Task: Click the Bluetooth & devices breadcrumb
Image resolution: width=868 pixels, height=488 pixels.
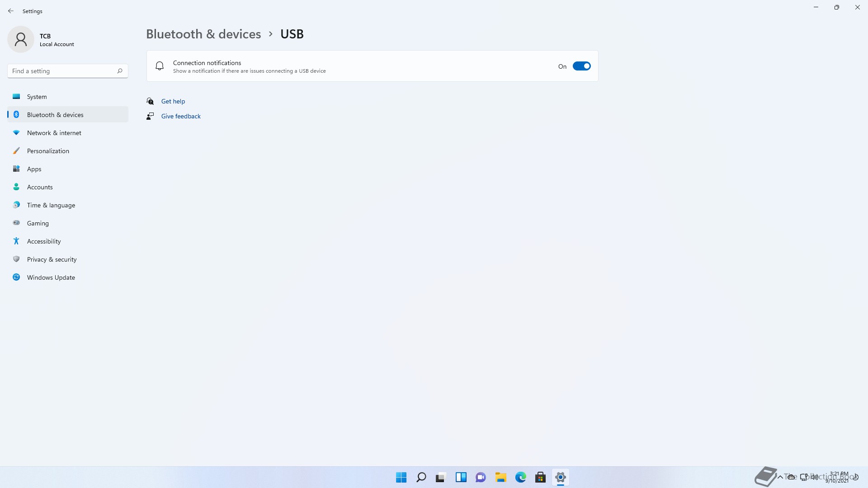Action: pos(203,34)
